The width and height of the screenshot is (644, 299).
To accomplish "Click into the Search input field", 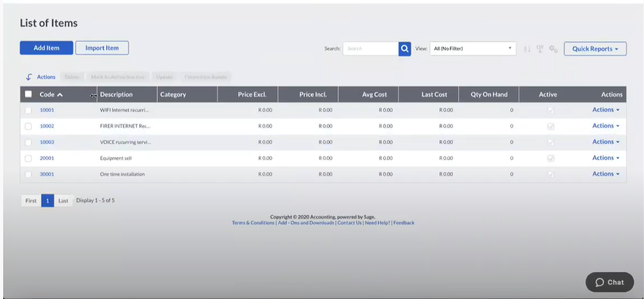I will point(371,49).
